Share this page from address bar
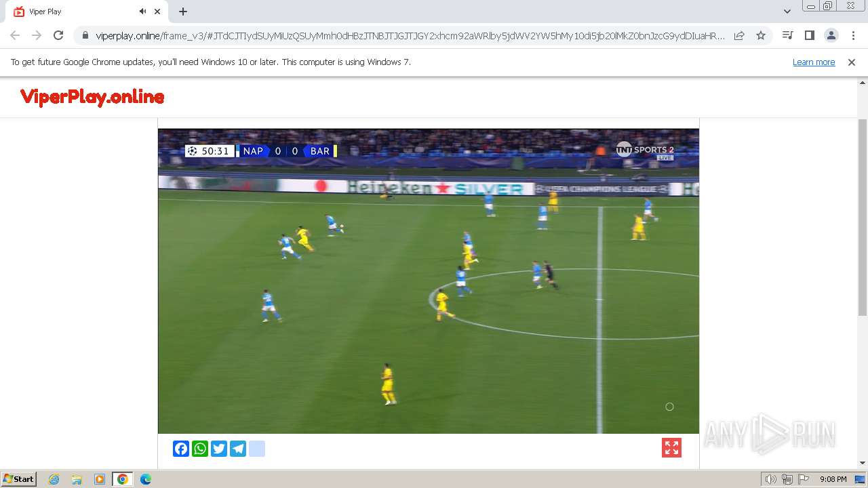This screenshot has width=868, height=488. click(739, 35)
